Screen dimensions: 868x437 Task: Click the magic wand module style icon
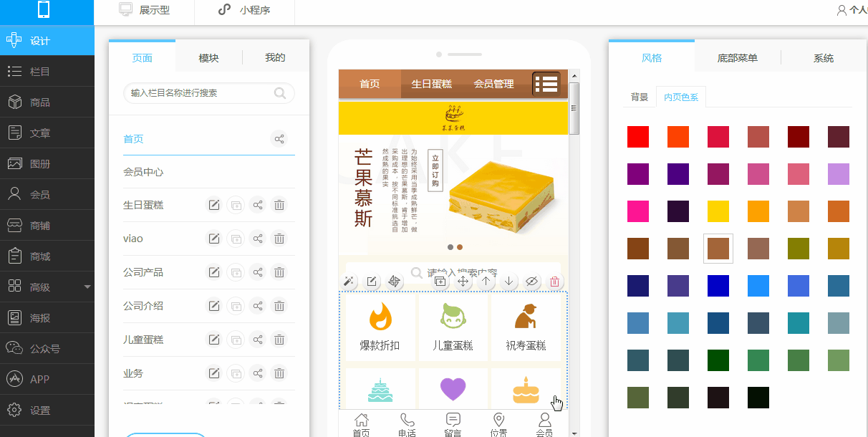(x=349, y=282)
